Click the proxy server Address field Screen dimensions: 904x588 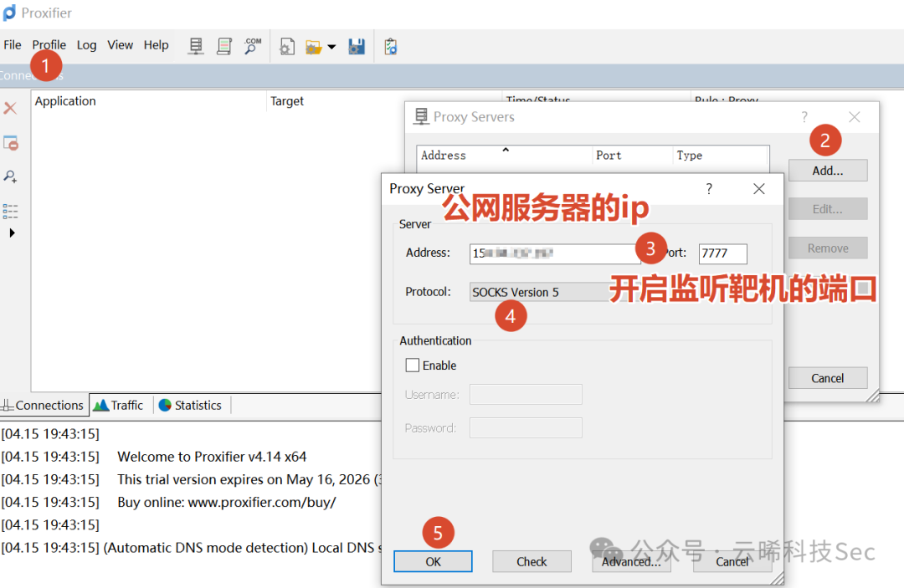[x=555, y=253]
